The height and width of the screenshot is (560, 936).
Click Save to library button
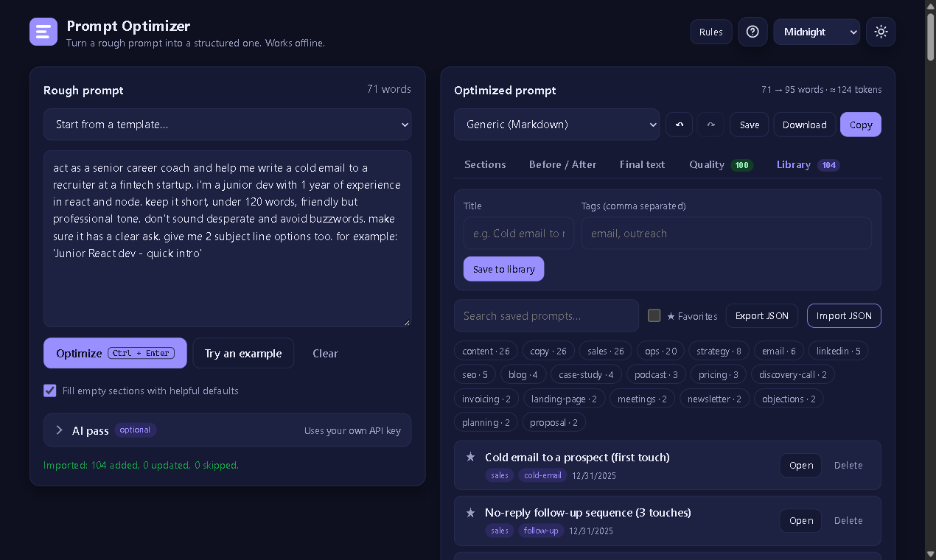(x=504, y=269)
